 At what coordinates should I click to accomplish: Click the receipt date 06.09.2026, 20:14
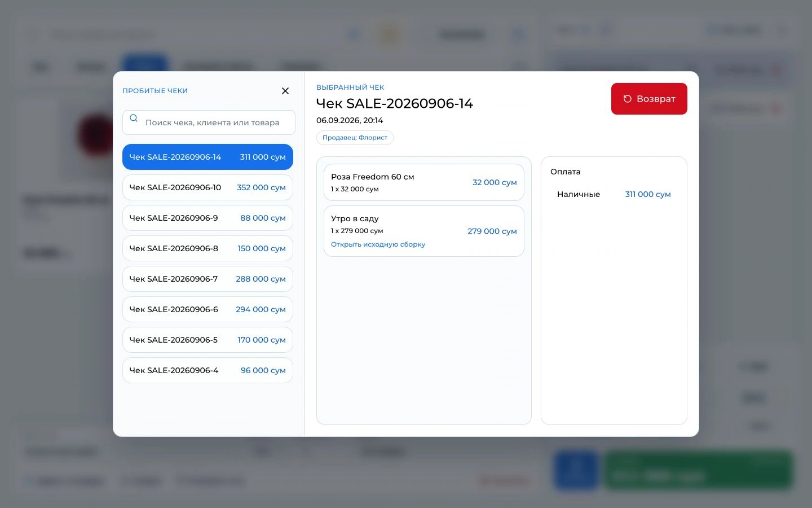[x=350, y=120]
